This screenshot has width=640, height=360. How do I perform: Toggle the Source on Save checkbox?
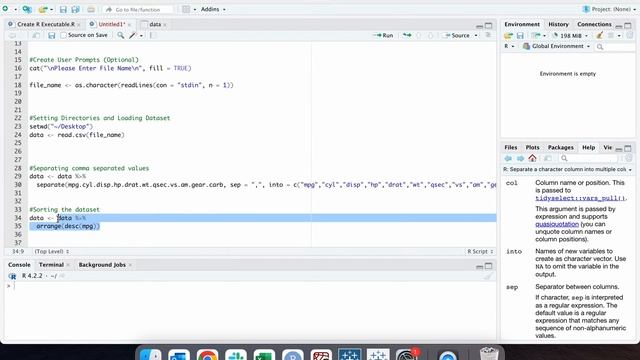pyautogui.click(x=63, y=36)
